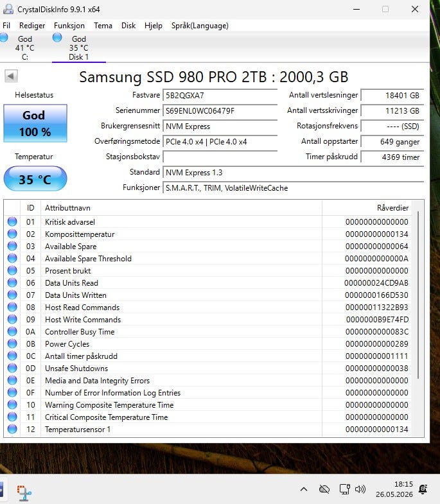Select the Unsafe Shutdowns attribute name

76,369
